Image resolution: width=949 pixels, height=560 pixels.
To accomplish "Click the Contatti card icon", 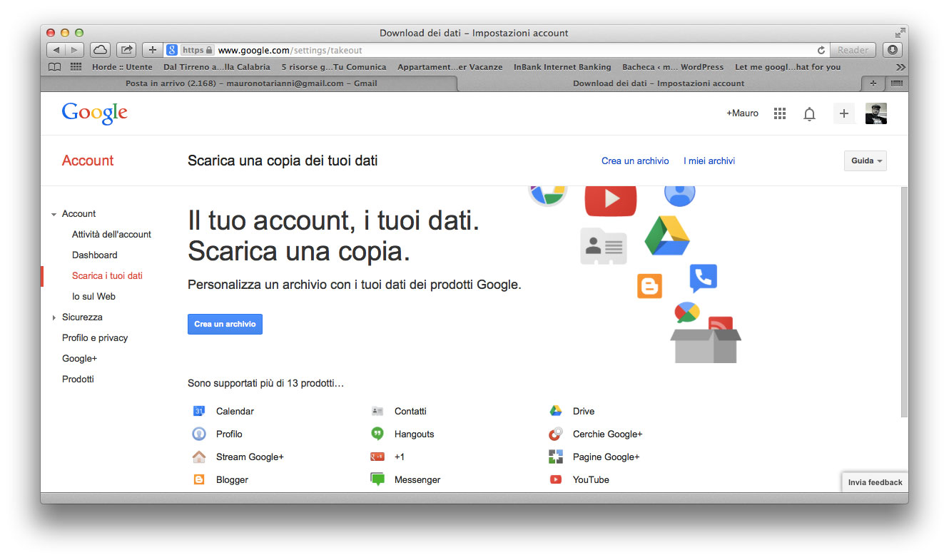I will pos(377,411).
